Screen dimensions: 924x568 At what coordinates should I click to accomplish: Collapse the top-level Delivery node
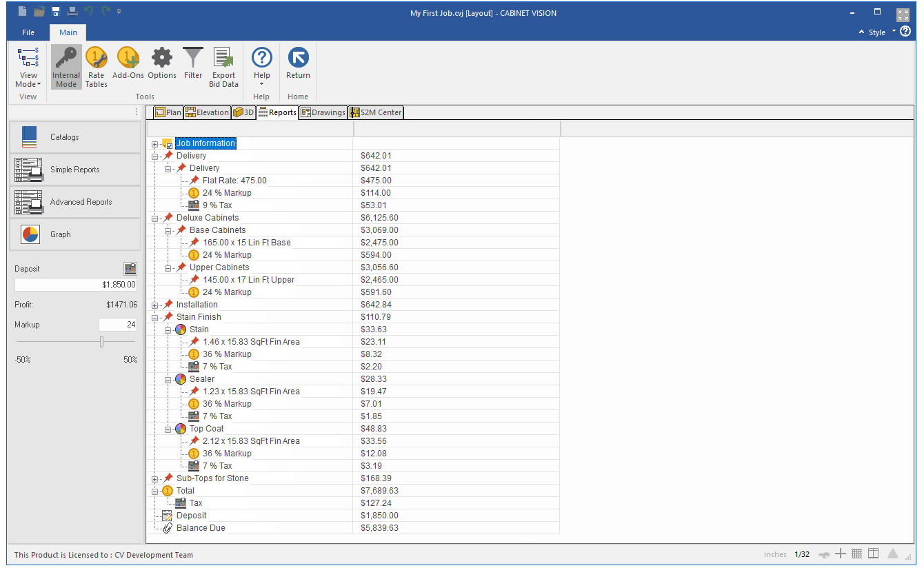pyautogui.click(x=155, y=156)
